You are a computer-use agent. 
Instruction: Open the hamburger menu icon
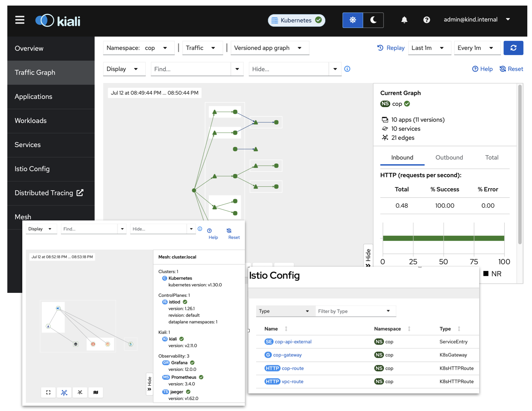[x=19, y=20]
